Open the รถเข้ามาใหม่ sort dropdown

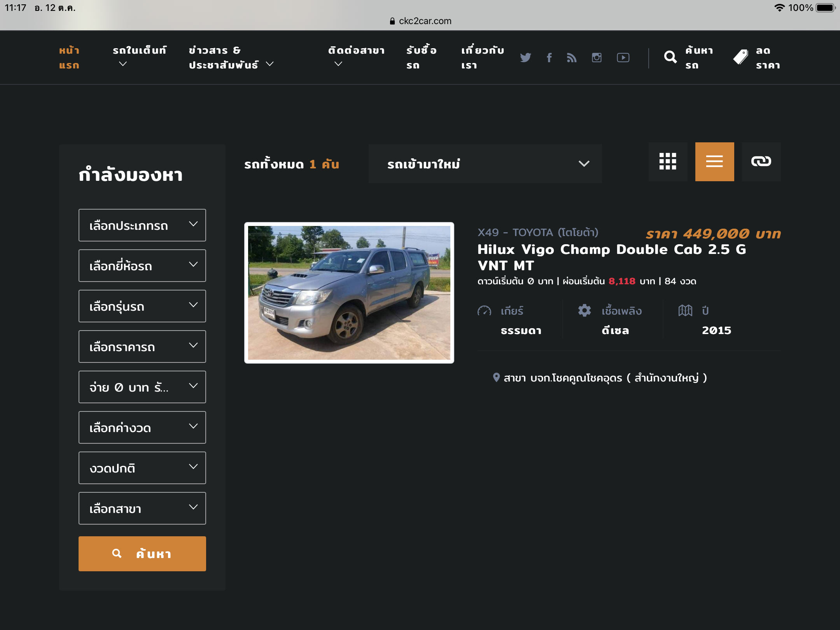pos(485,164)
